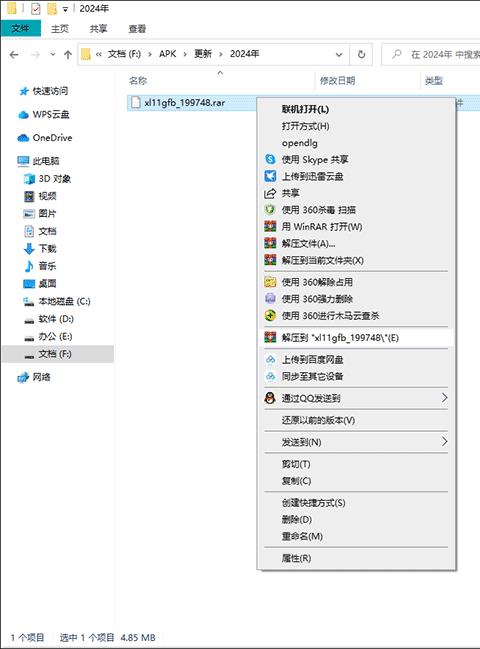Click the QQ penguin icon

click(x=270, y=398)
